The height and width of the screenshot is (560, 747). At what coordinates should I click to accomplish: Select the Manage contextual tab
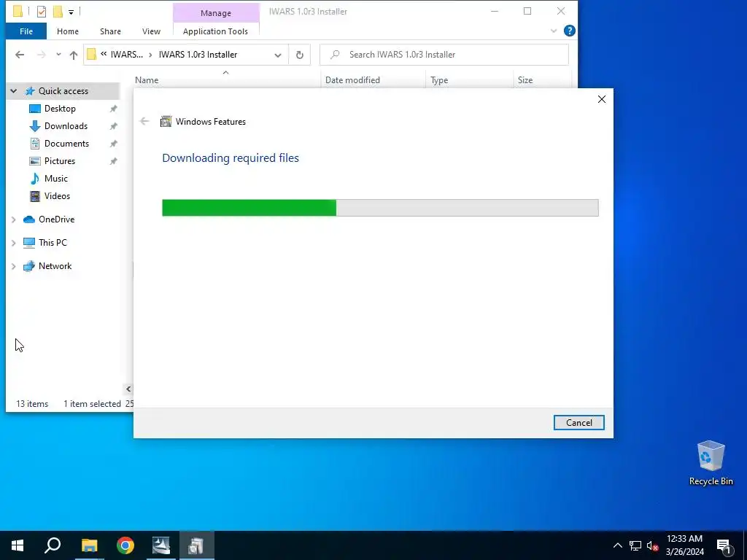[216, 13]
